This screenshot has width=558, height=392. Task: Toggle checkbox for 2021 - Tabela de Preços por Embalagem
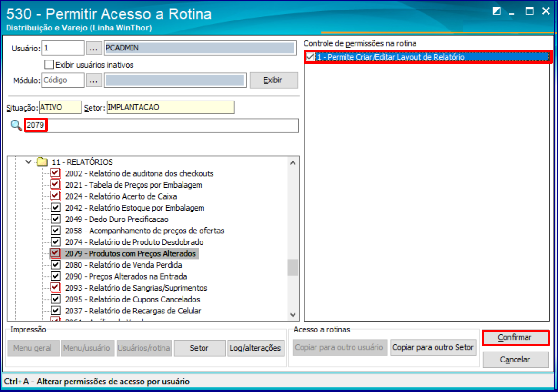(55, 185)
